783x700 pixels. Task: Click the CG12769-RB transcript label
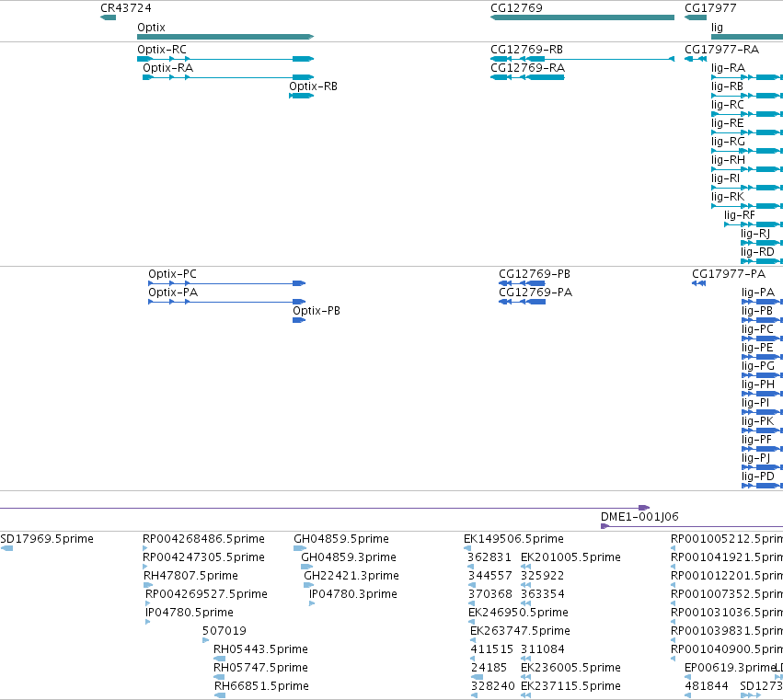click(526, 50)
